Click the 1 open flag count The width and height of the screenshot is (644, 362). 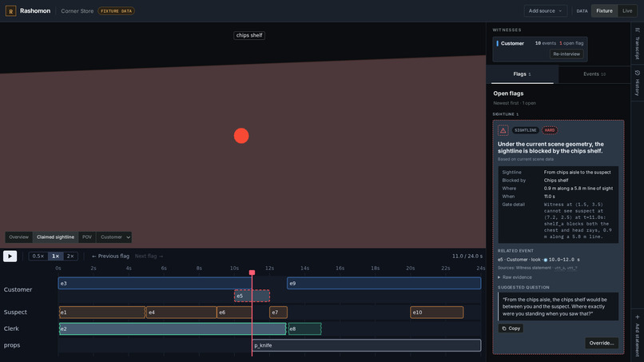[571, 43]
